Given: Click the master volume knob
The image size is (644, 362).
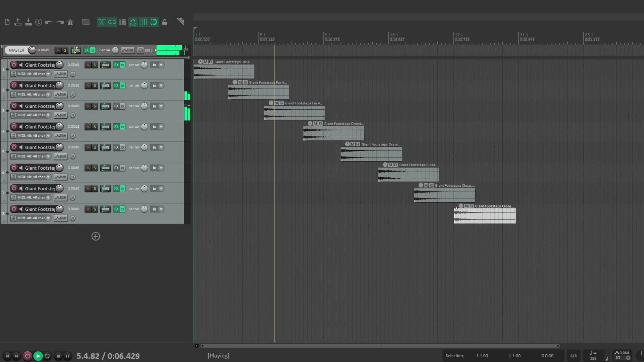Looking at the screenshot, I should (32, 50).
